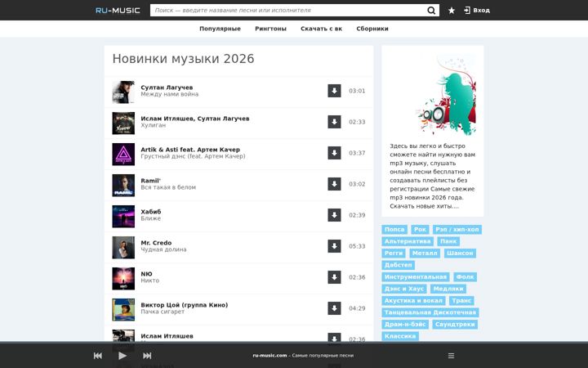Screen dimensions: 588x368
Task: Open the Транс genre tag
Action: tap(461, 301)
